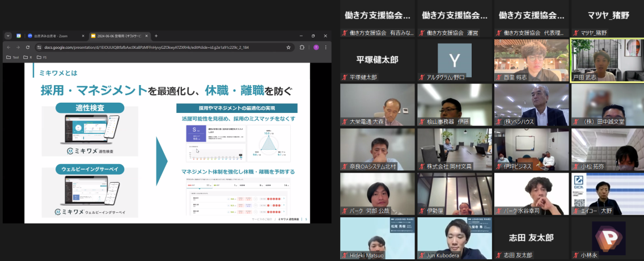Open the Chrome extensions puzzle icon
The image size is (644, 261).
click(x=302, y=47)
